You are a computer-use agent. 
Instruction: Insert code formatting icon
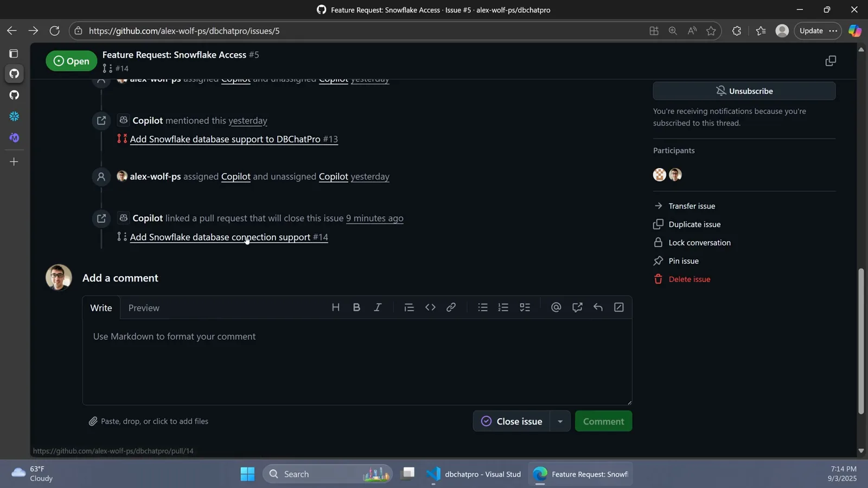click(x=430, y=307)
